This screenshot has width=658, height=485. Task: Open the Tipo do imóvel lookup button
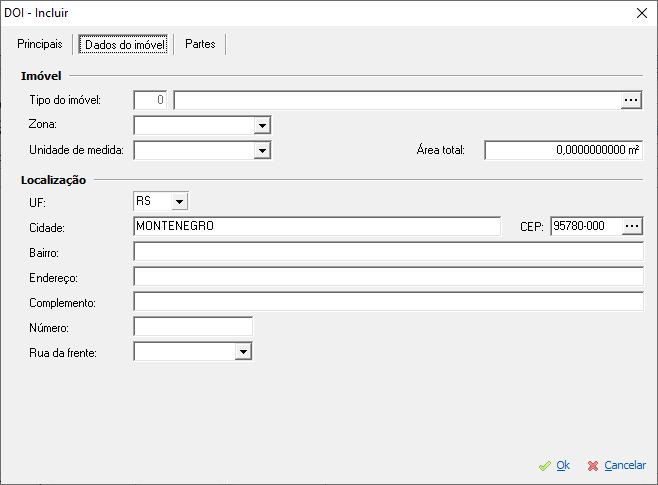(631, 100)
